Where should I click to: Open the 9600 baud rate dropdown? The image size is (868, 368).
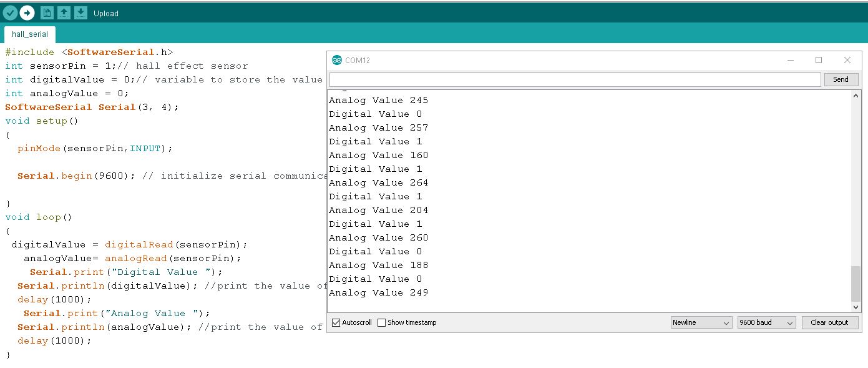(x=766, y=322)
